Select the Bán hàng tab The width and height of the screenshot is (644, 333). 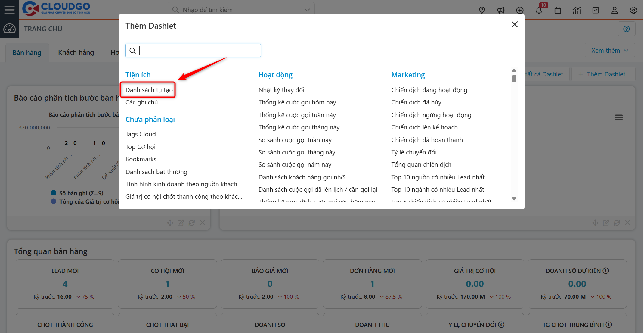(27, 52)
